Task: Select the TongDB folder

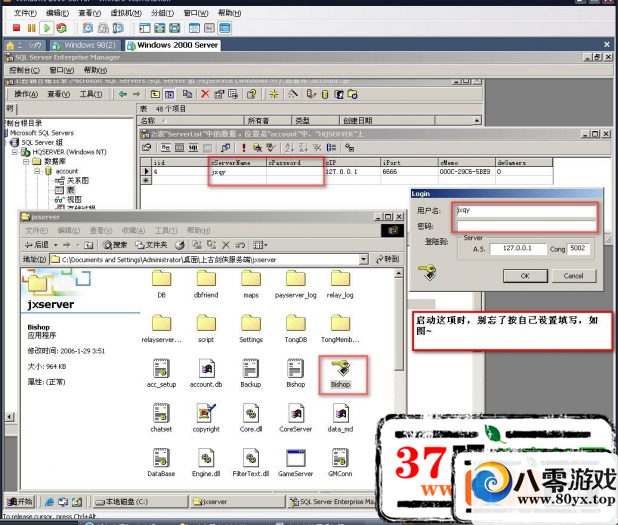Action: 296,329
